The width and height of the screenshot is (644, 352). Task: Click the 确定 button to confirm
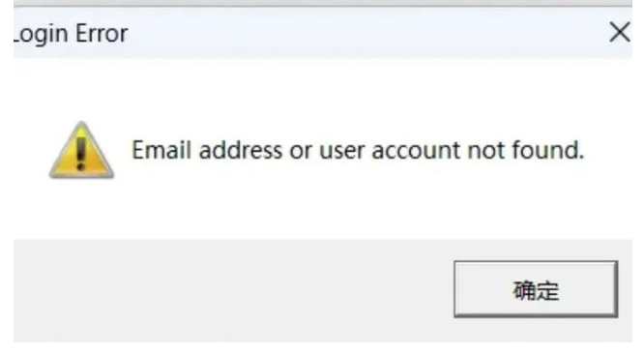point(536,289)
